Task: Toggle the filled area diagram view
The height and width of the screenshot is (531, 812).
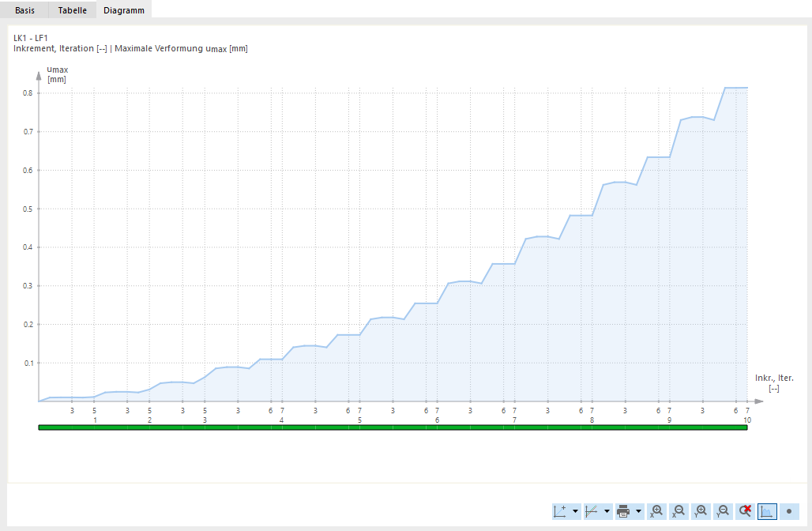Action: coord(766,511)
